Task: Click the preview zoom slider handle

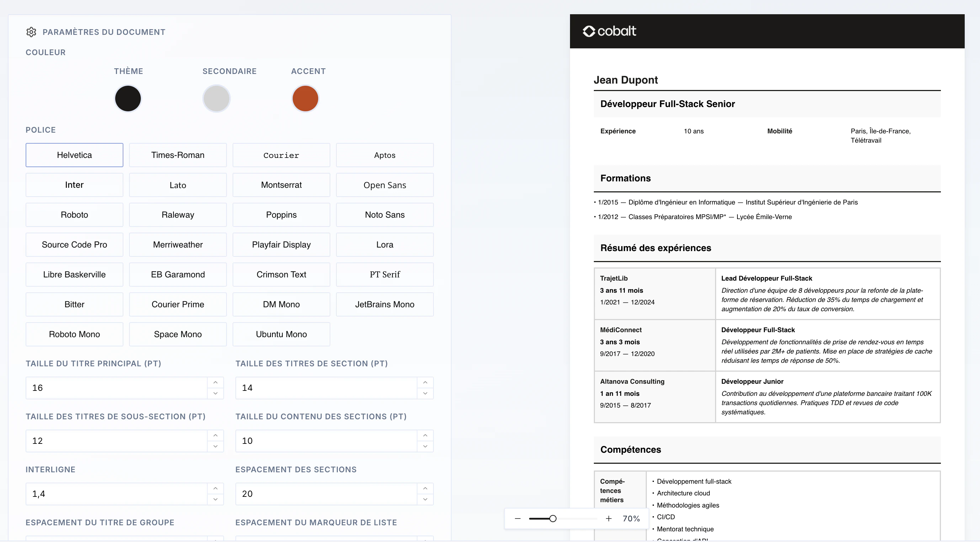Action: [x=553, y=519]
